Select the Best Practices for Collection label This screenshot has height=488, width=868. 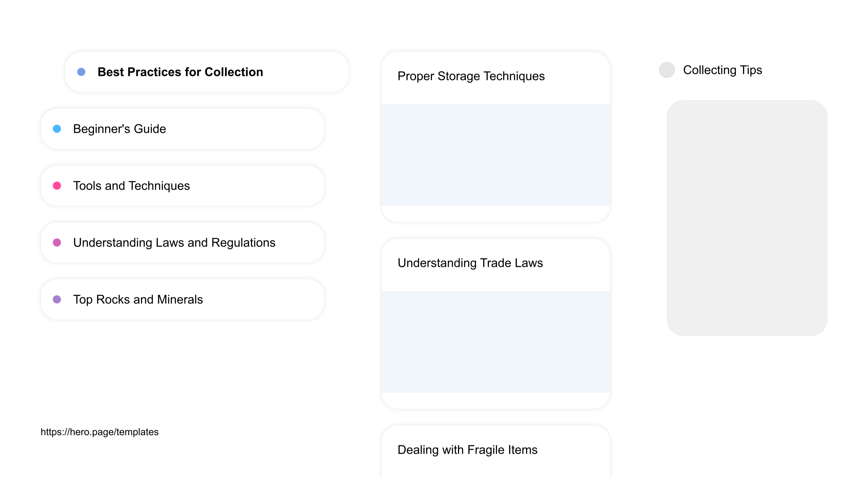(180, 72)
